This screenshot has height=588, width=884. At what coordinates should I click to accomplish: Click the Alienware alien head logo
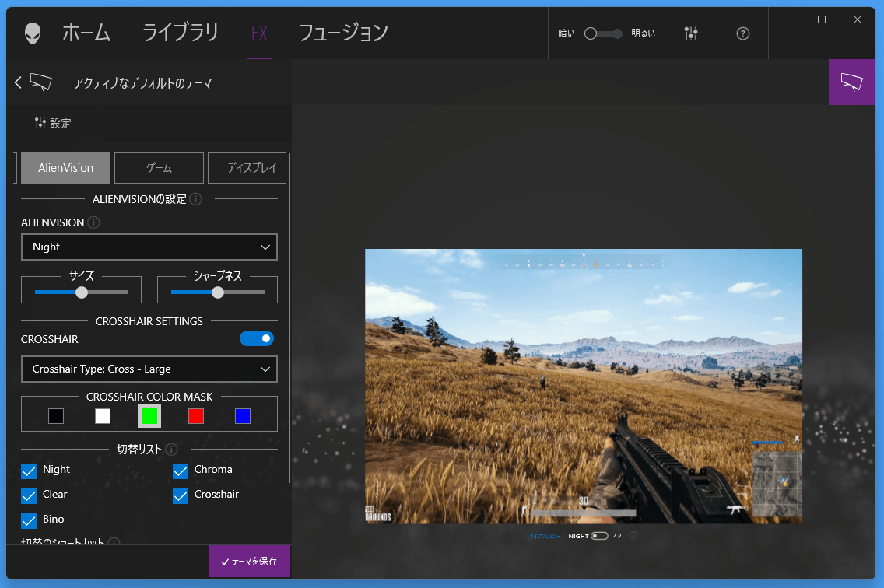point(33,33)
